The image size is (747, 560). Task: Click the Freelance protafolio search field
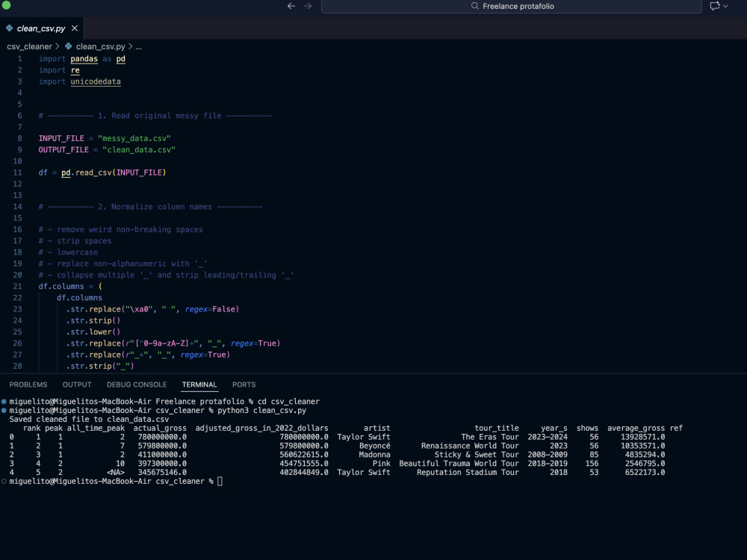[x=511, y=6]
